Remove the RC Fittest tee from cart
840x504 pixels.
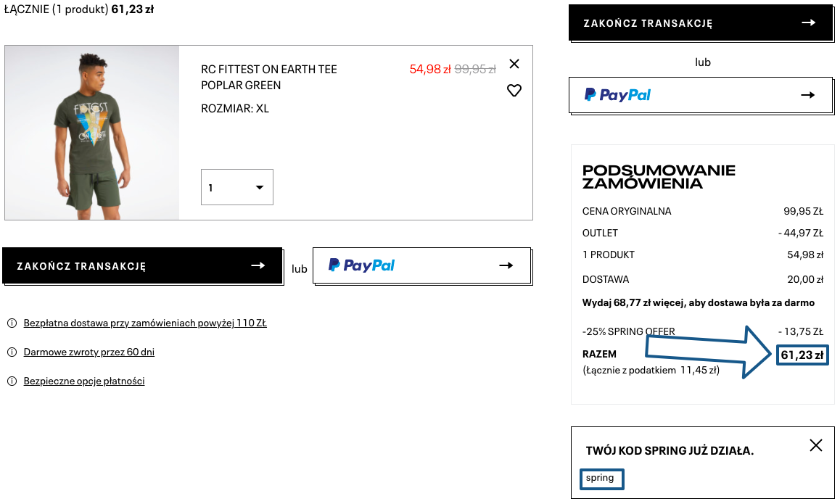[x=514, y=64]
